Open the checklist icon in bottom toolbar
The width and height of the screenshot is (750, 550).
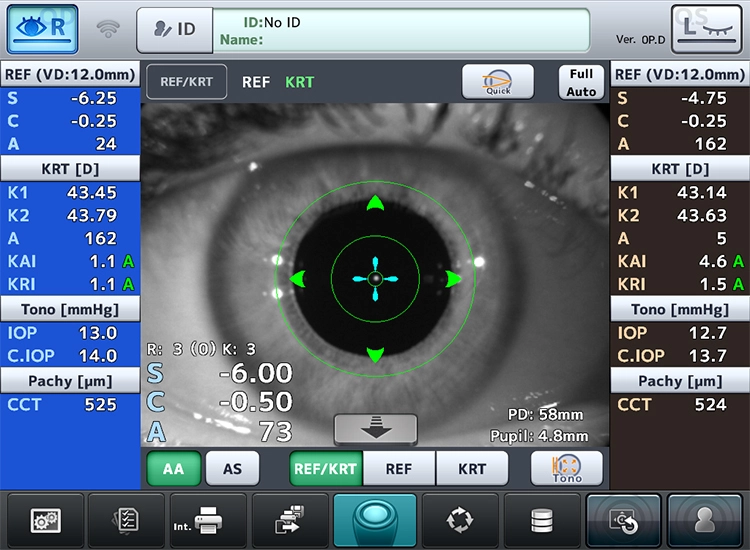tap(126, 520)
